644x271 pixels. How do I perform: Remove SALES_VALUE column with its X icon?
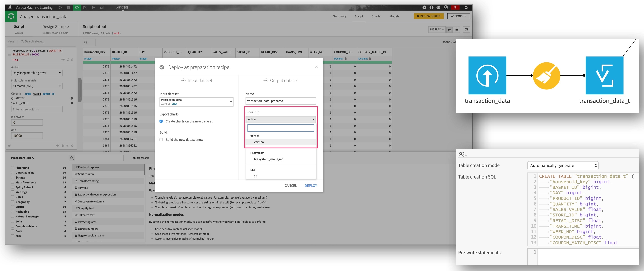pyautogui.click(x=72, y=103)
